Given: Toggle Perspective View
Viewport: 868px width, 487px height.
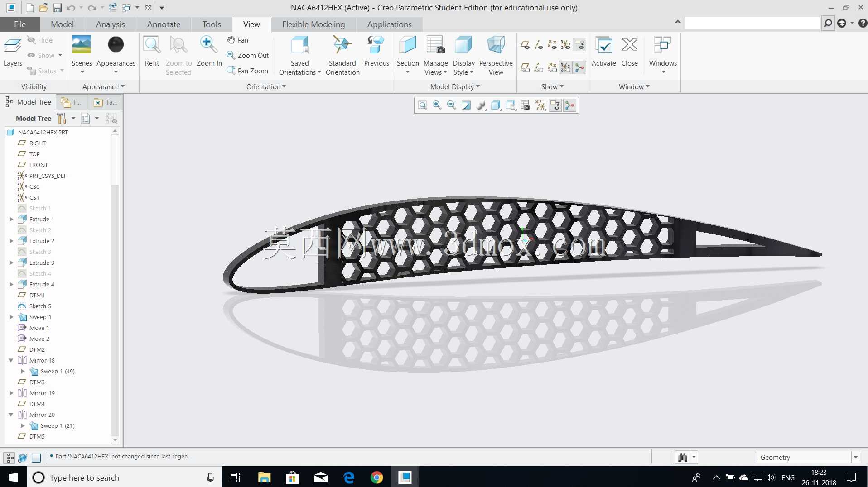Looking at the screenshot, I should (496, 55).
